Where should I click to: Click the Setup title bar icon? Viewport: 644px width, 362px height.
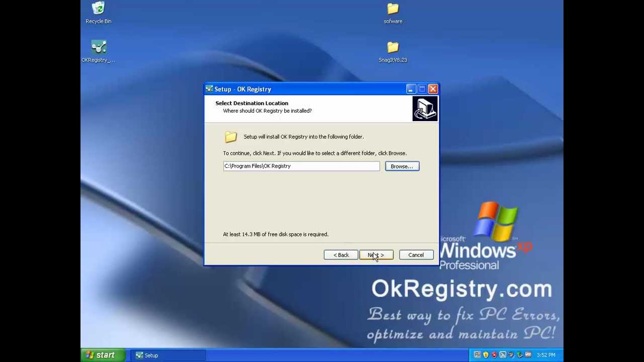(x=209, y=89)
